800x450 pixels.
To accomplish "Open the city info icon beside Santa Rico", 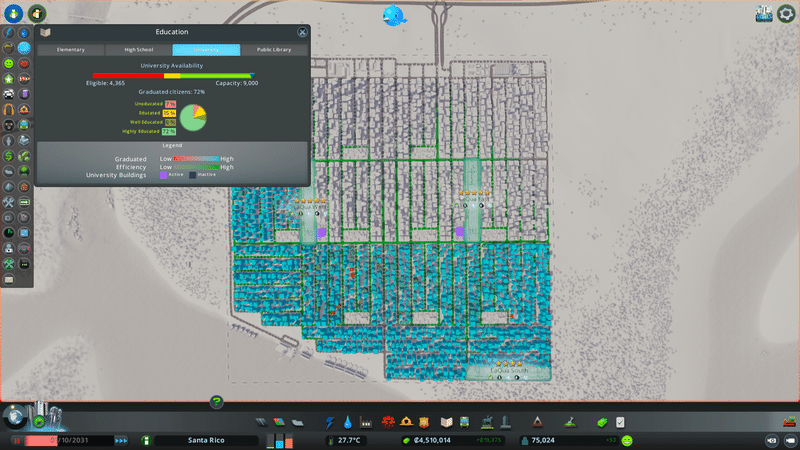I will click(146, 440).
